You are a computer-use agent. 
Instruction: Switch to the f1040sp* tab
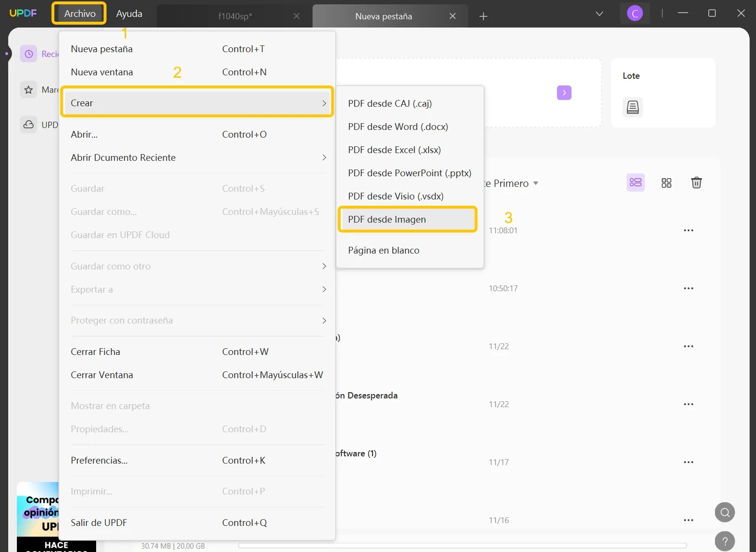pyautogui.click(x=235, y=16)
